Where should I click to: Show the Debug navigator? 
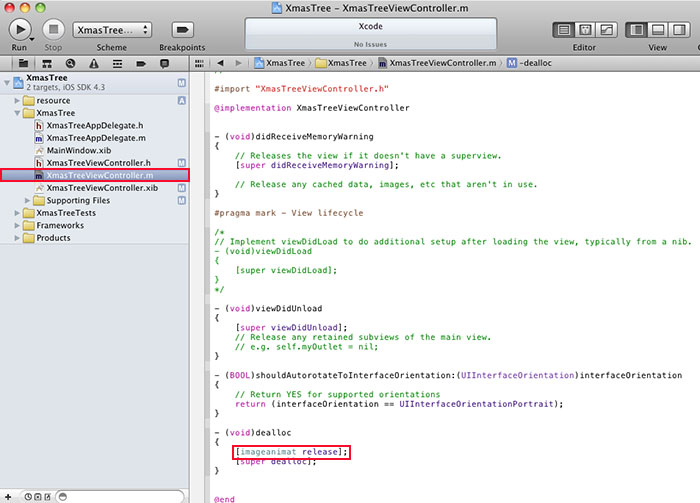pyautogui.click(x=117, y=63)
